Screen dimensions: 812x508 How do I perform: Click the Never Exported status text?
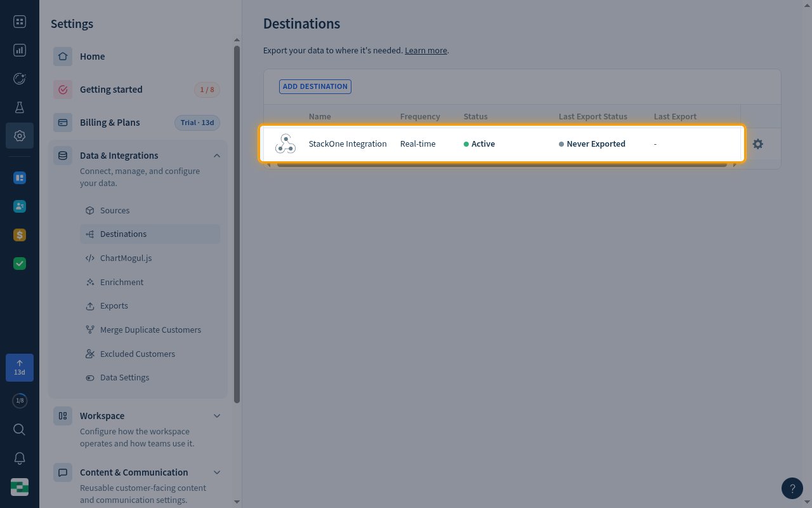(x=596, y=144)
